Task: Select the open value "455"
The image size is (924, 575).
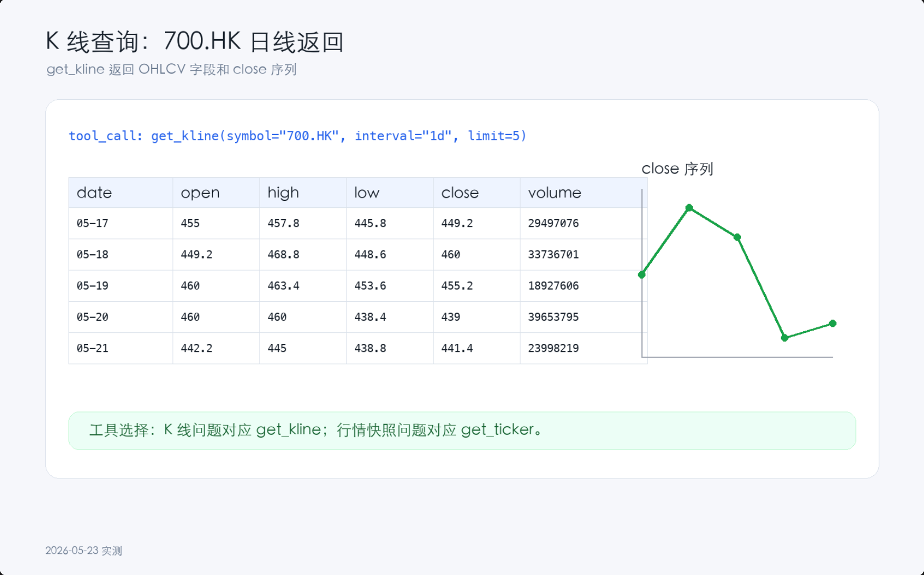Action: point(190,223)
